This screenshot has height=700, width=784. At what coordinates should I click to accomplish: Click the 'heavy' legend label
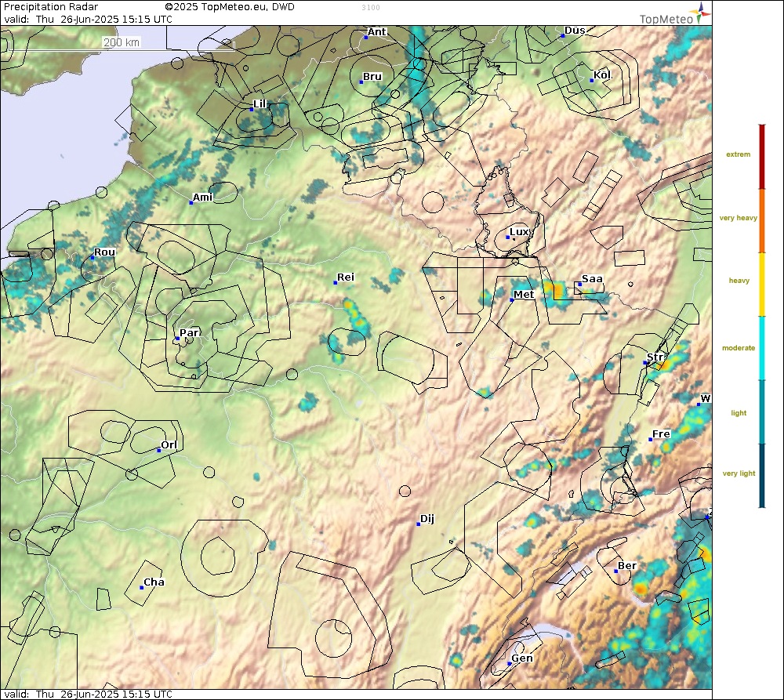click(x=739, y=281)
